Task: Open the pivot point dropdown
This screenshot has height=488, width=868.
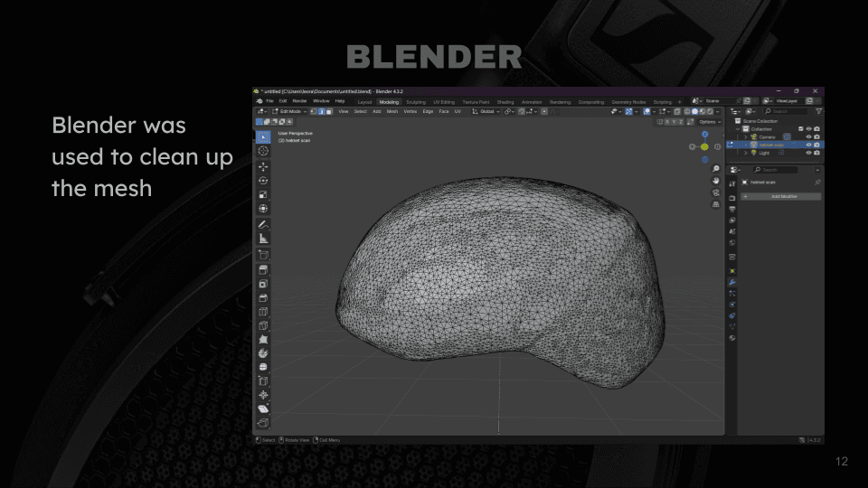Action: pyautogui.click(x=509, y=111)
